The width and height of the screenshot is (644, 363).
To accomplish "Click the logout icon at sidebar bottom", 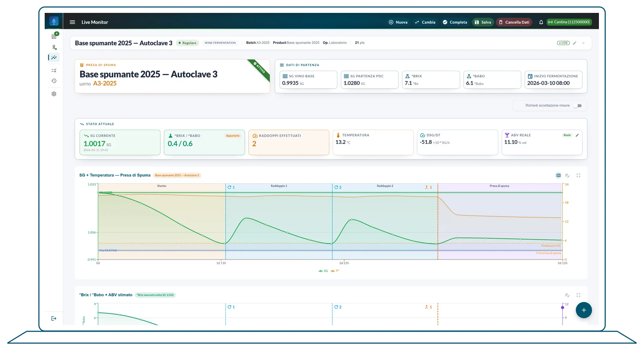I will [x=54, y=318].
